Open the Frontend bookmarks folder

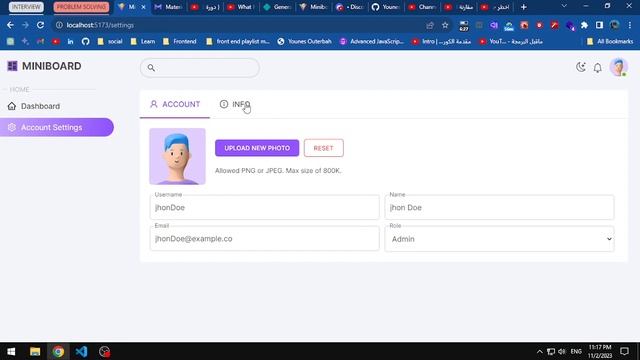pyautogui.click(x=179, y=41)
